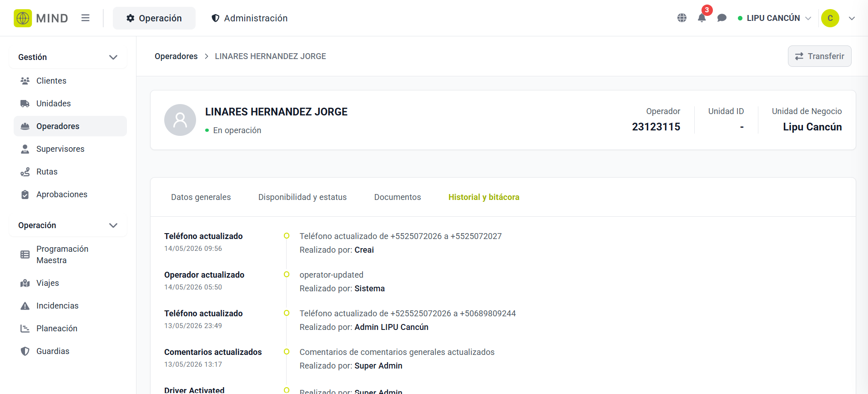Click timeline marker for 14/05/2026 09:56 entry

(x=287, y=236)
